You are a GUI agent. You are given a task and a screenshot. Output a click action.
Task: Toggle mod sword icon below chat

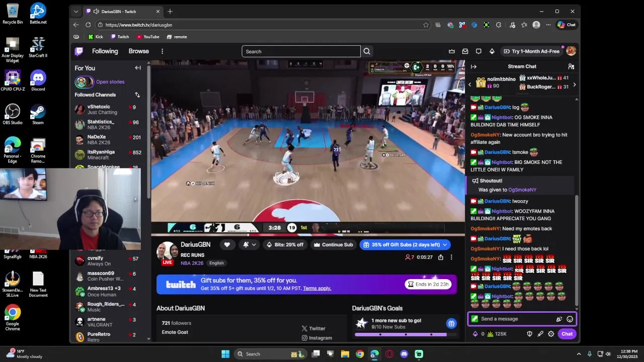coord(540,334)
